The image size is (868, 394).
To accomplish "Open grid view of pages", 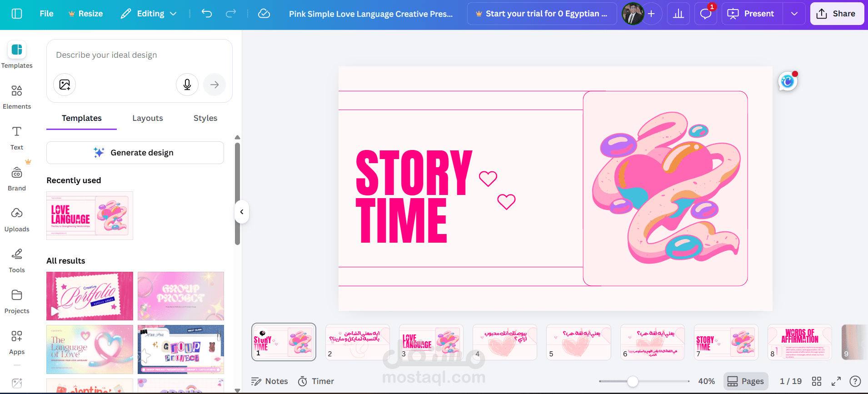I will click(x=817, y=381).
